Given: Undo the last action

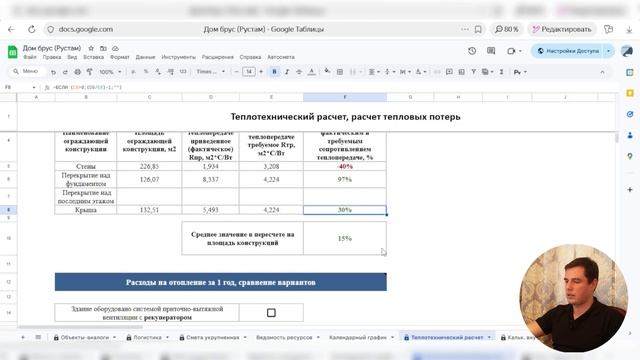Looking at the screenshot, I should click(x=53, y=72).
